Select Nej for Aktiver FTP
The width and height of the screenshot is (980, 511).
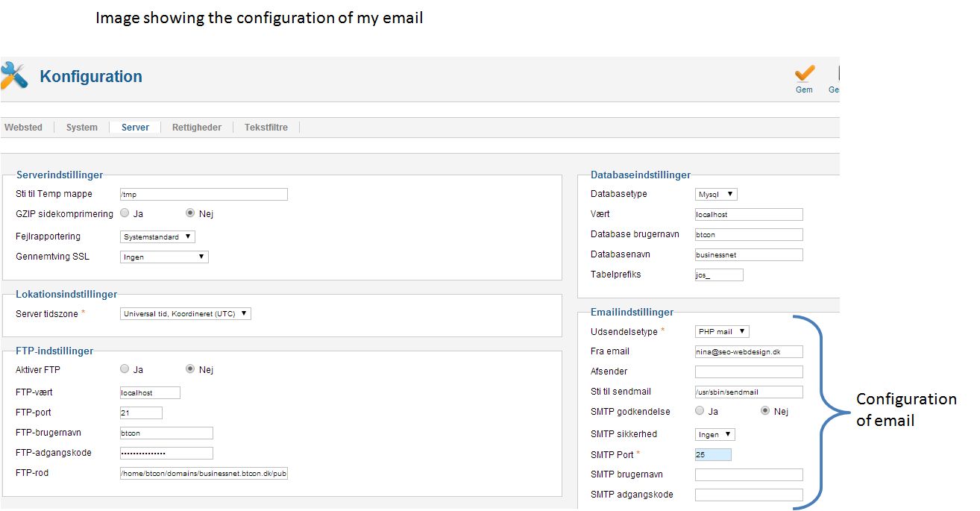coord(190,369)
